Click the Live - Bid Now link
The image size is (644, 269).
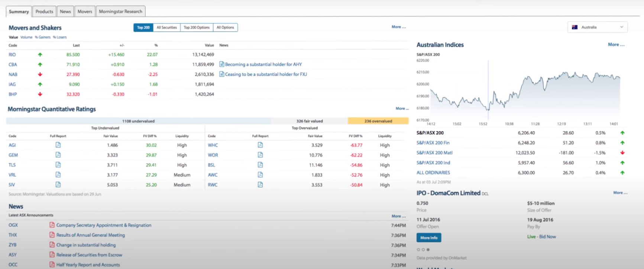(541, 237)
